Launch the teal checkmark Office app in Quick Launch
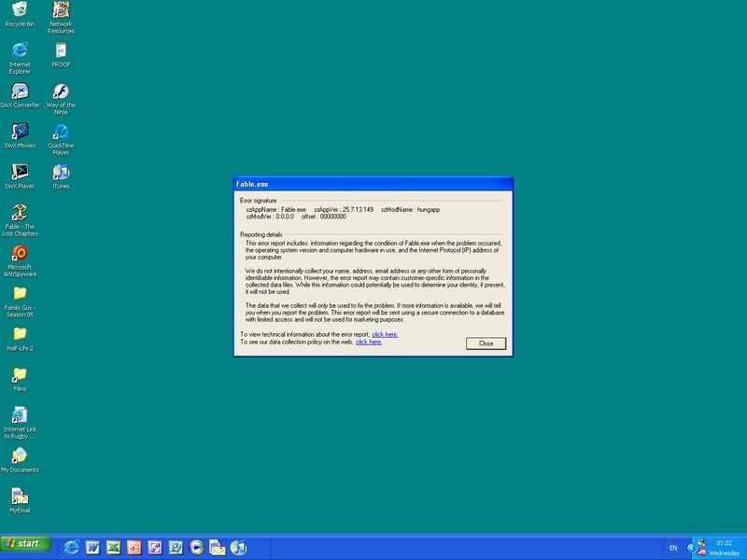747x560 pixels. [x=176, y=547]
